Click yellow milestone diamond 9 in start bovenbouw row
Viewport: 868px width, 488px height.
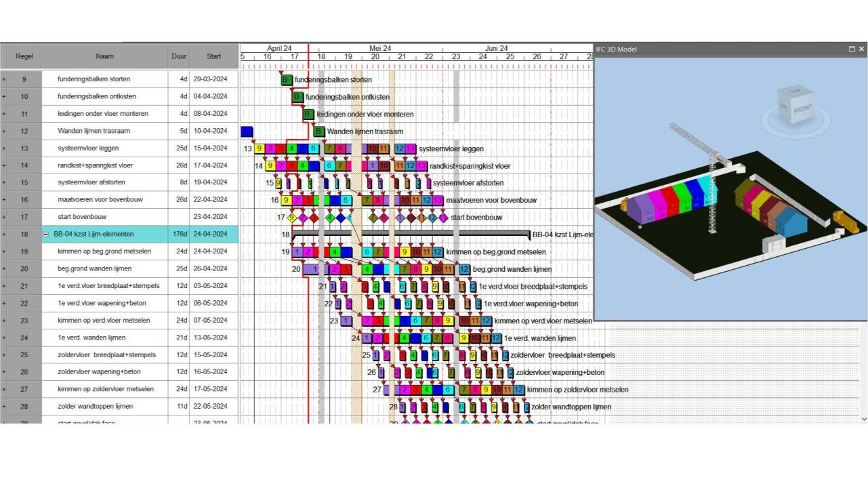click(x=292, y=218)
